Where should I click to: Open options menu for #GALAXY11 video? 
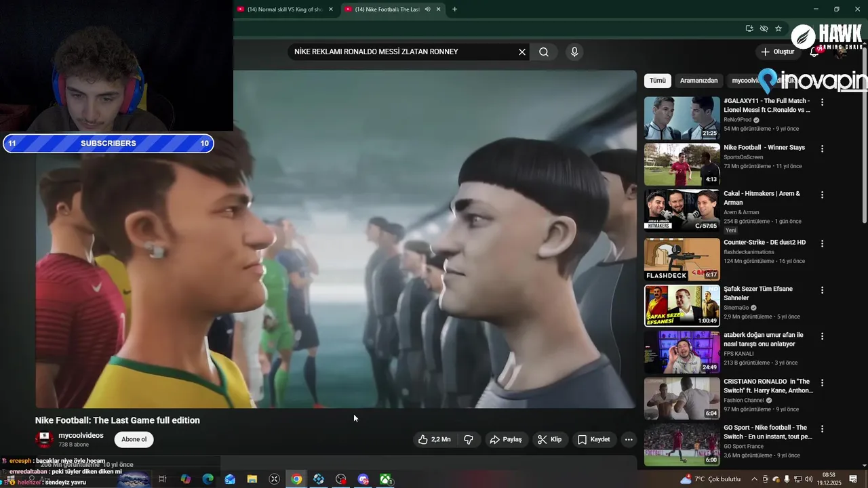coord(822,102)
